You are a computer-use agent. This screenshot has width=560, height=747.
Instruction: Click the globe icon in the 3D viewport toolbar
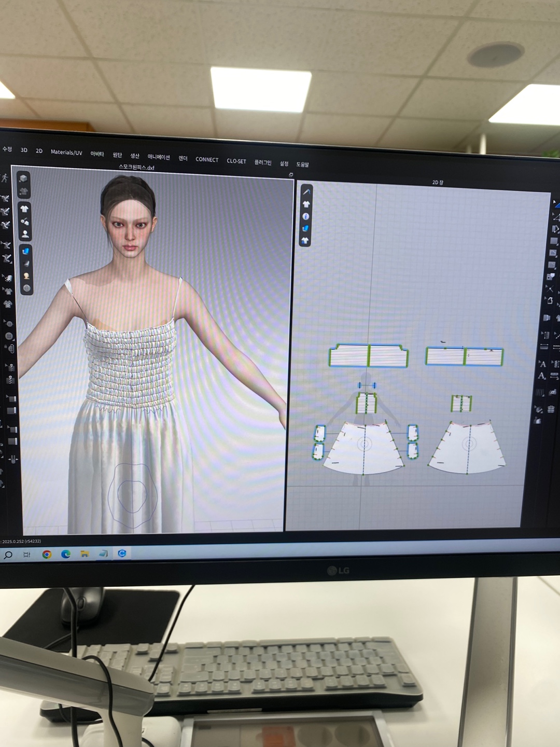[26, 288]
